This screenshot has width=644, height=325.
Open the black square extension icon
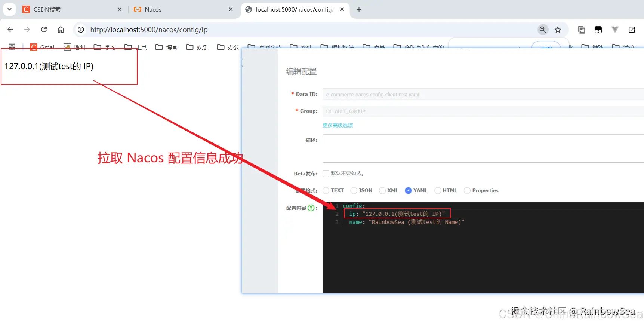coord(598,30)
